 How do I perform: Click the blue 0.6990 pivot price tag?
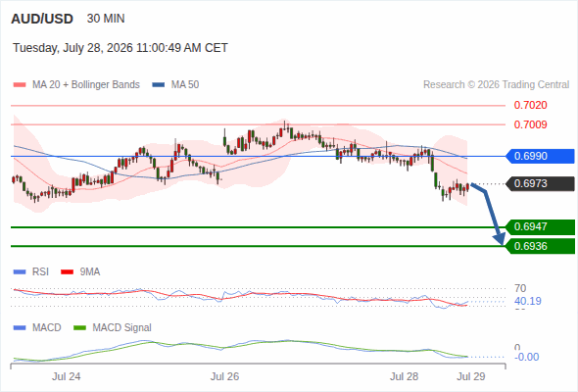pos(540,156)
